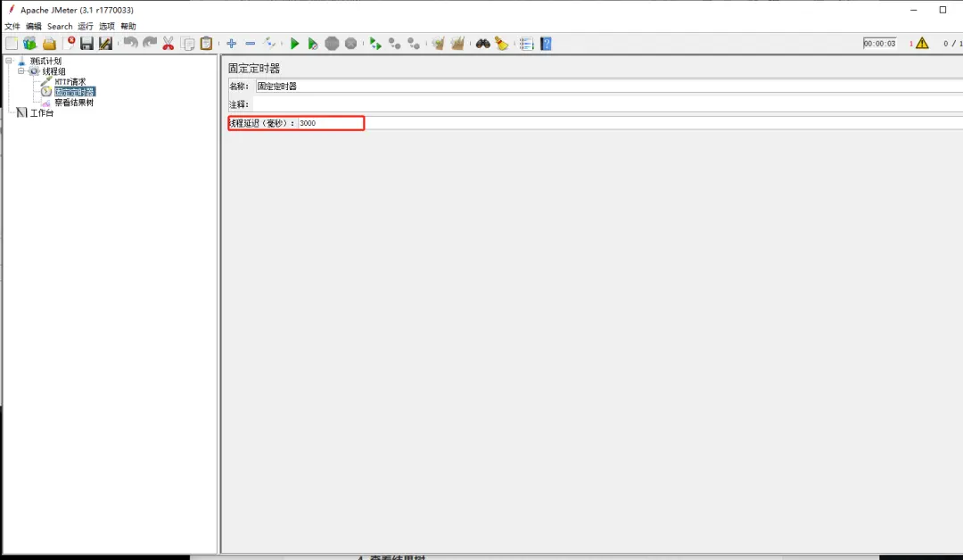Click the elapsed time display 00:00:03
This screenshot has height=560, width=963.
tap(879, 44)
